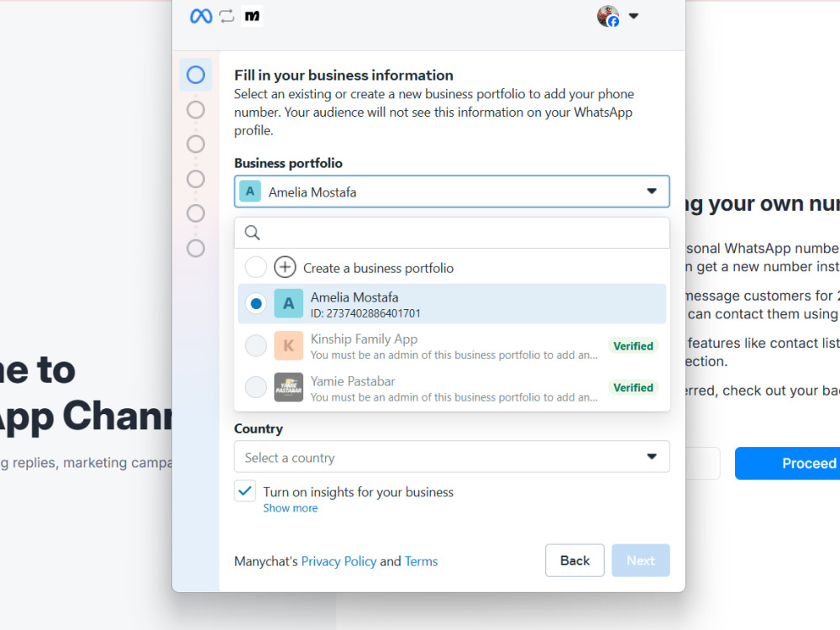Click the fifth step circle in sidebar

click(x=196, y=213)
